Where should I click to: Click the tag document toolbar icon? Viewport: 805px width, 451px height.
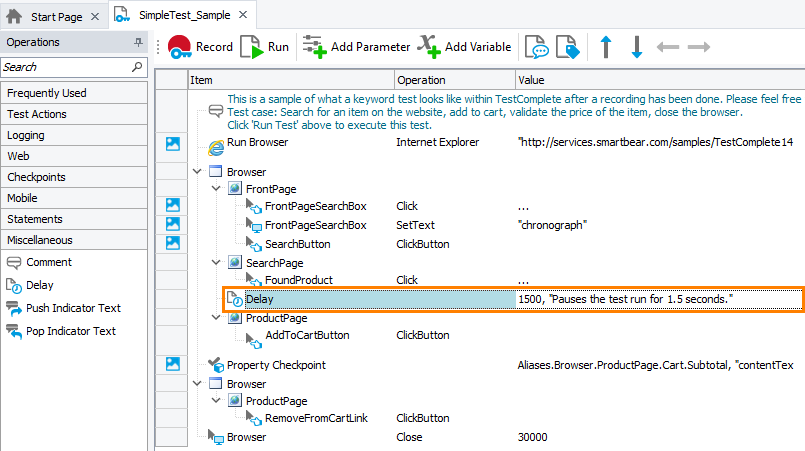[568, 47]
